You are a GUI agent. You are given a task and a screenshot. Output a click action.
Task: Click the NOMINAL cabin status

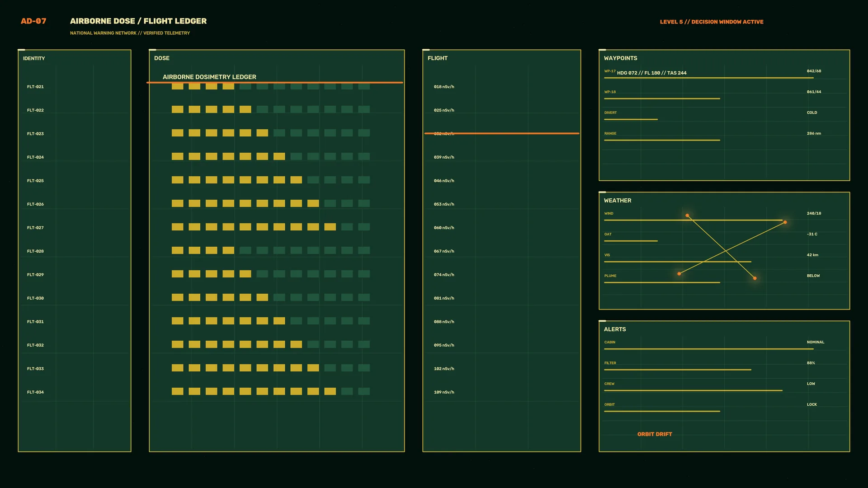tap(816, 342)
